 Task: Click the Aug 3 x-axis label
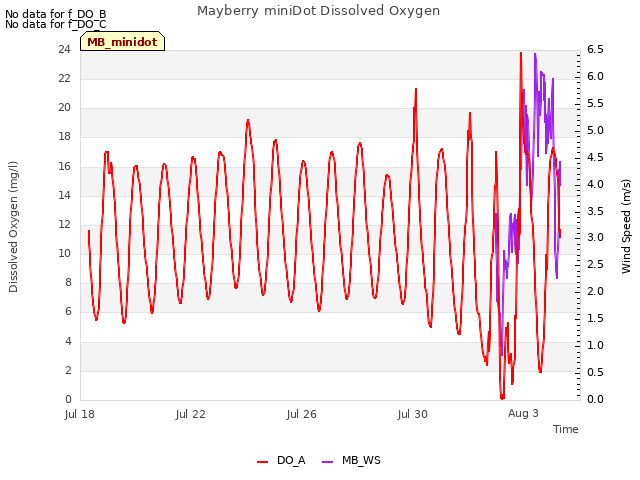pyautogui.click(x=523, y=413)
